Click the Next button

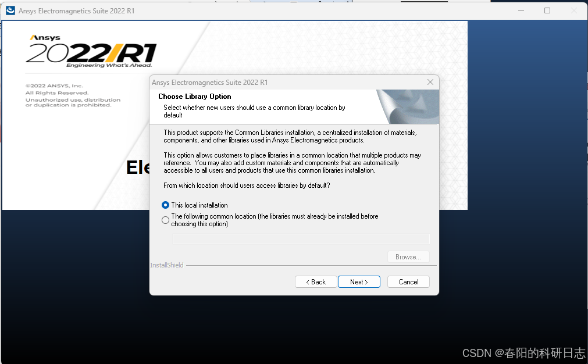coord(359,282)
